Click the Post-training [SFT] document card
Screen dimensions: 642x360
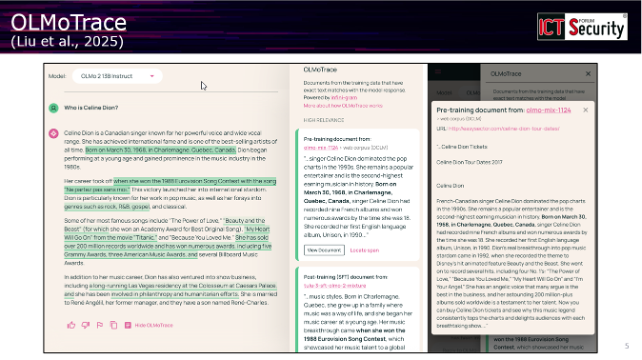357,310
